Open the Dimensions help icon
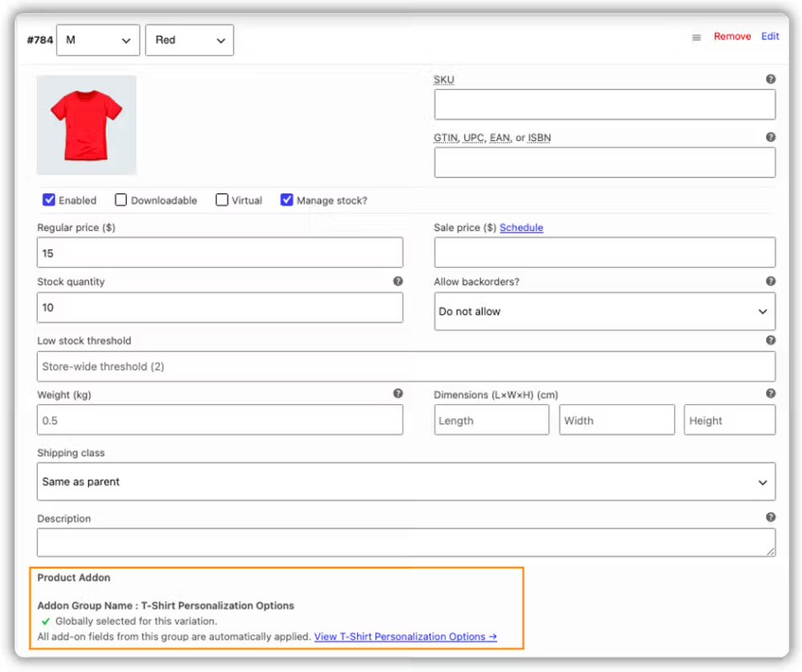 770,393
